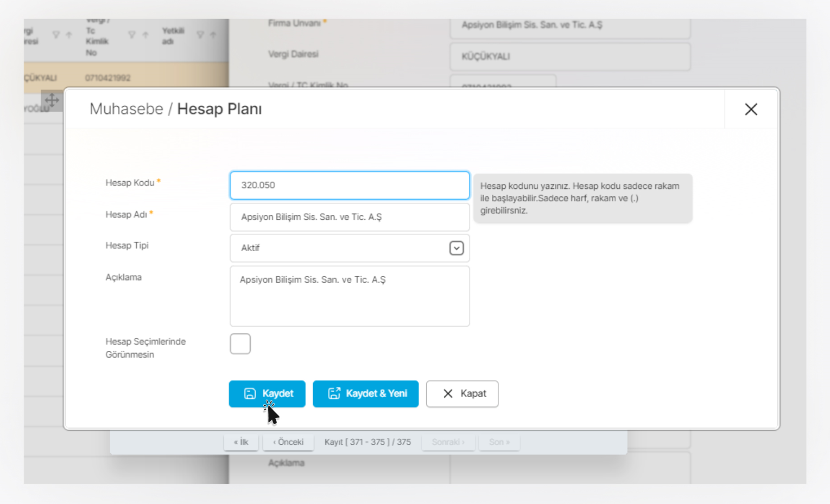
Task: Click the filter icon in Yetkili adı column
Action: click(x=200, y=35)
